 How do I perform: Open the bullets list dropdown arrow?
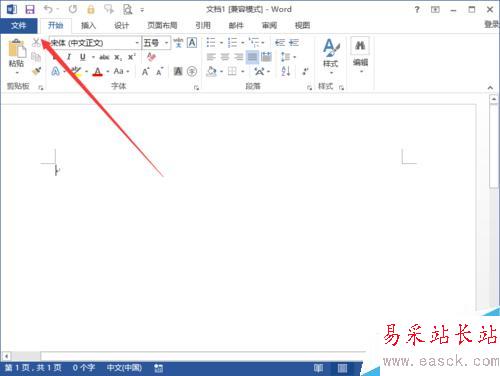[221, 43]
